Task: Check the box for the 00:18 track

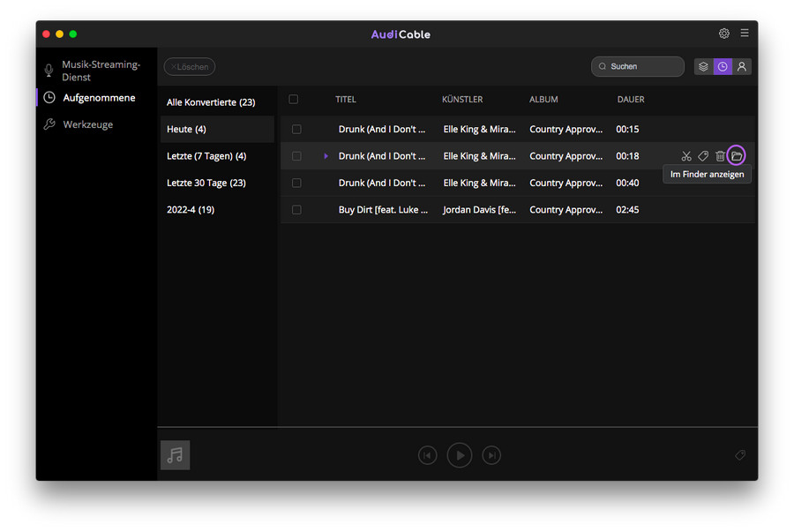Action: point(296,156)
